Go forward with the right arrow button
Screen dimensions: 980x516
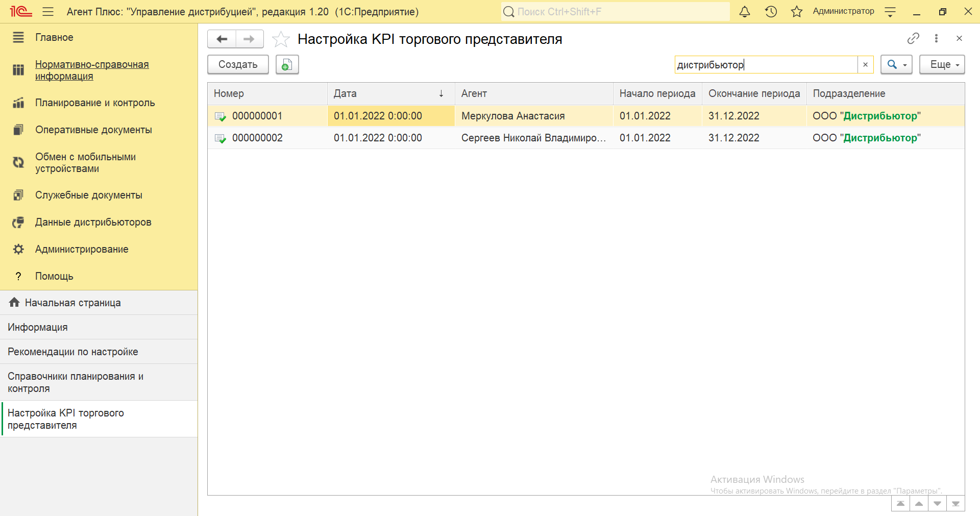click(249, 39)
